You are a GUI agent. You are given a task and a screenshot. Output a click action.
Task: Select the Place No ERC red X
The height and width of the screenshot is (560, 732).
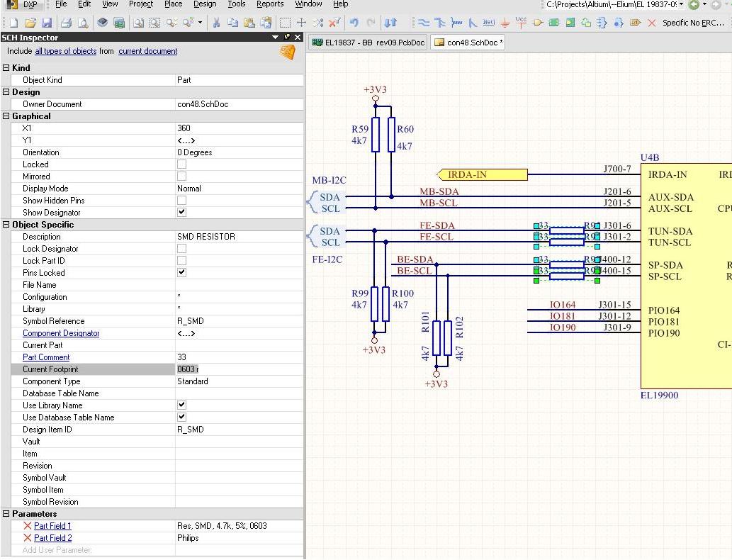click(x=652, y=23)
